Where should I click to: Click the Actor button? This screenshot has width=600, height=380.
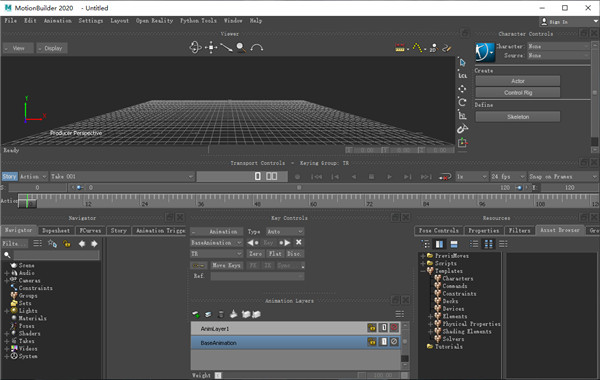point(518,81)
